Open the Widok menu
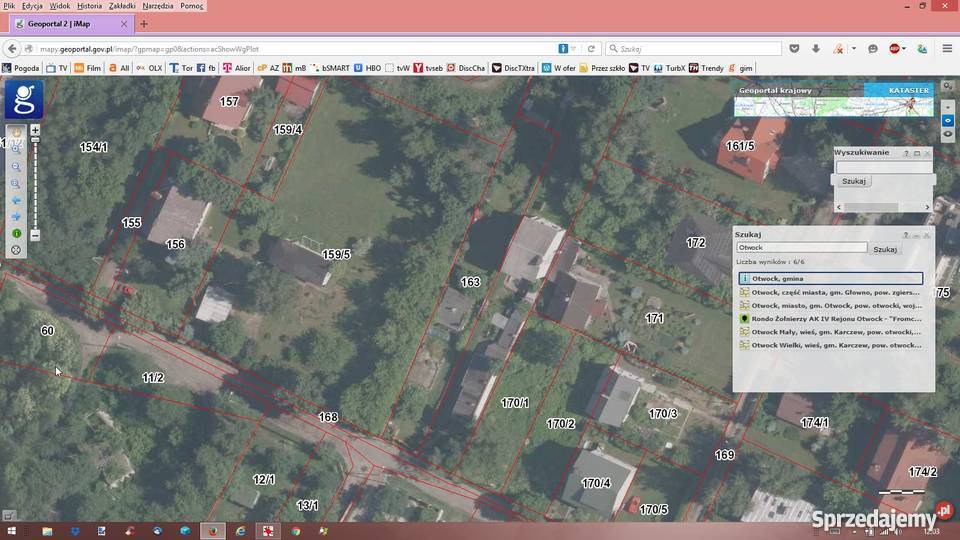Screen dimensions: 960x540 59,6
